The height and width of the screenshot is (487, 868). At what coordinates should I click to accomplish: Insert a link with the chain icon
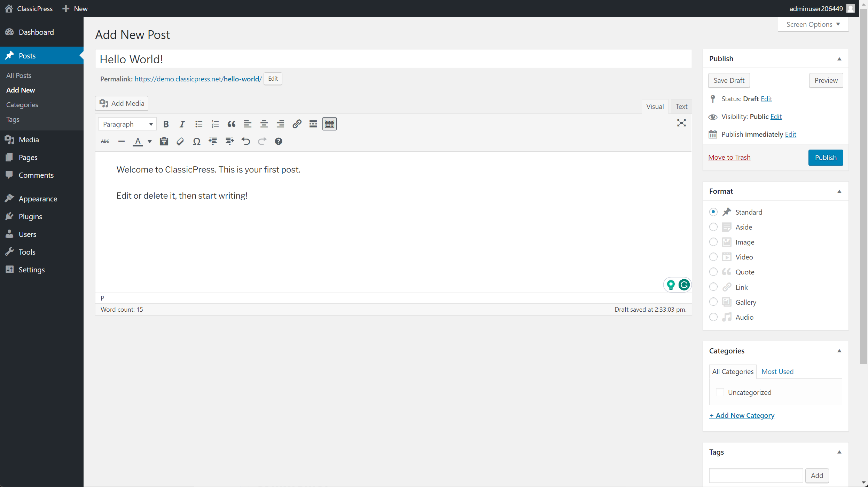pos(297,124)
